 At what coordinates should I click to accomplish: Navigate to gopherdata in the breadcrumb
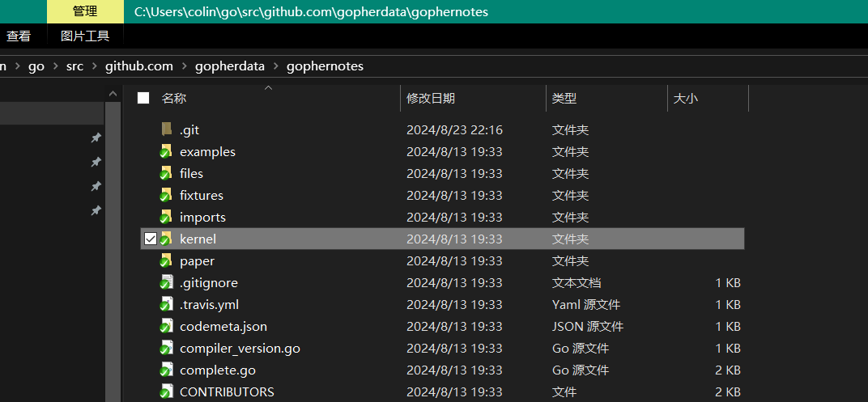click(x=230, y=66)
